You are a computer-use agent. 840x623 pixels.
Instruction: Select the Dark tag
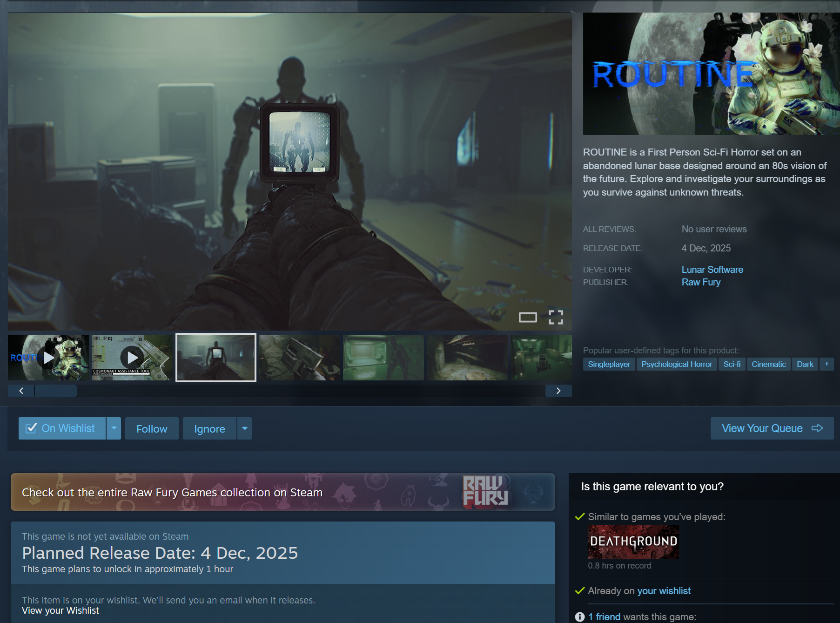(x=805, y=364)
